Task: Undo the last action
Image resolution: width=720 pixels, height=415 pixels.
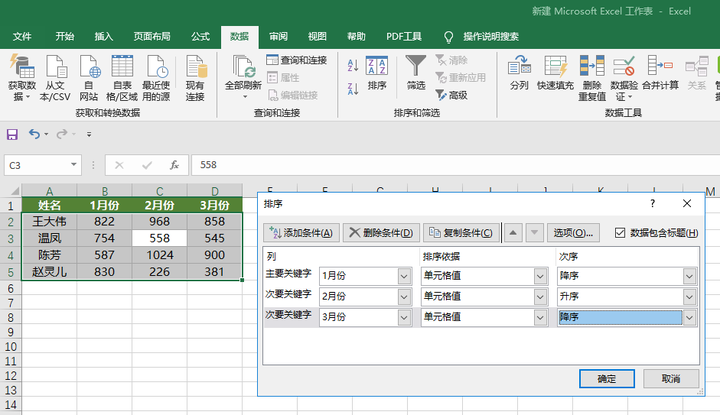Action: click(x=34, y=134)
